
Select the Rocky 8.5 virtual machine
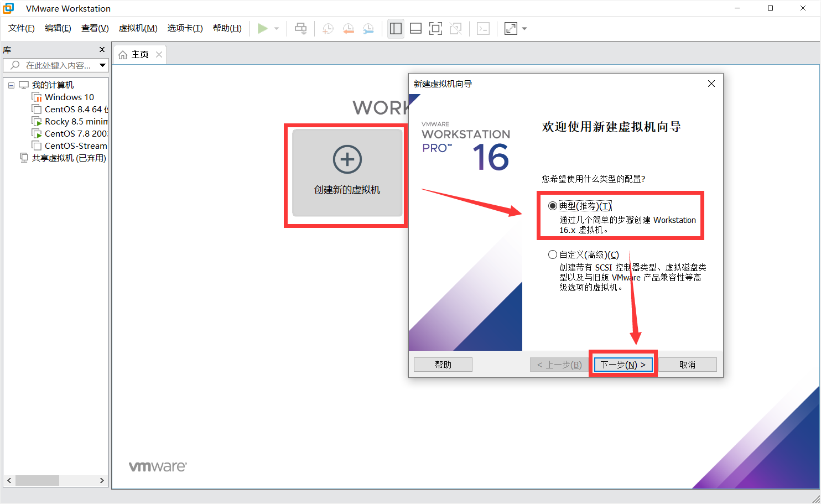(x=76, y=122)
